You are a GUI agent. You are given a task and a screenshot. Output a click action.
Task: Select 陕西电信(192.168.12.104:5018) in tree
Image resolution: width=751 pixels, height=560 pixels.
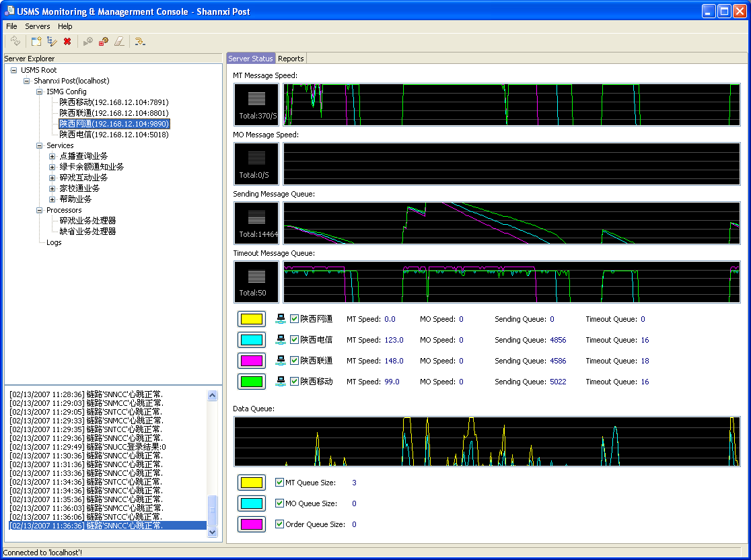point(114,135)
